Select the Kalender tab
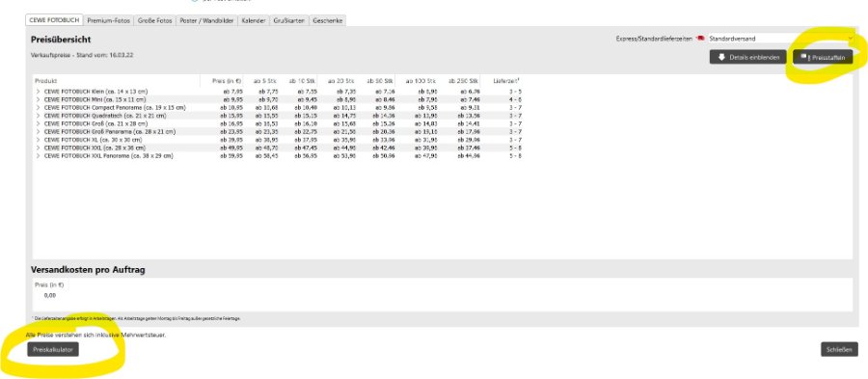Image resolution: width=868 pixels, height=379 pixels. pos(254,20)
